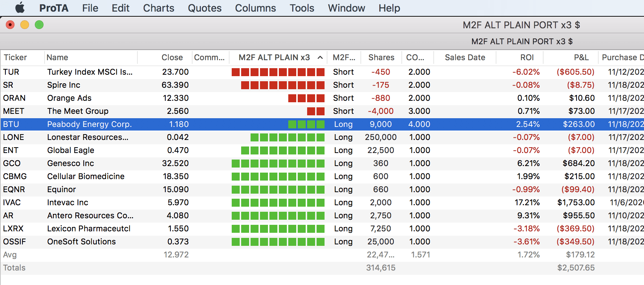Sort by the Shares column header
The image size is (644, 285).
click(x=381, y=57)
